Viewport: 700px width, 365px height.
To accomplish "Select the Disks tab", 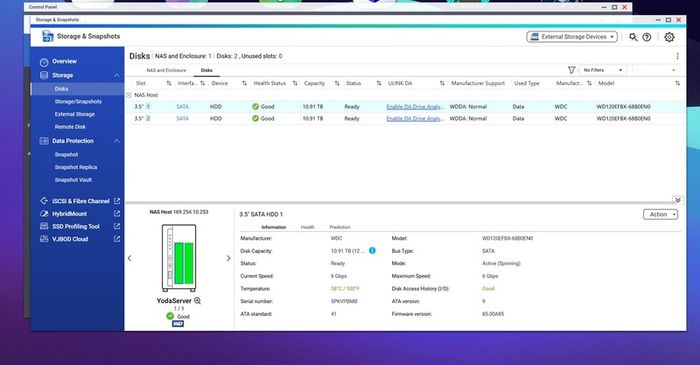I will (206, 71).
